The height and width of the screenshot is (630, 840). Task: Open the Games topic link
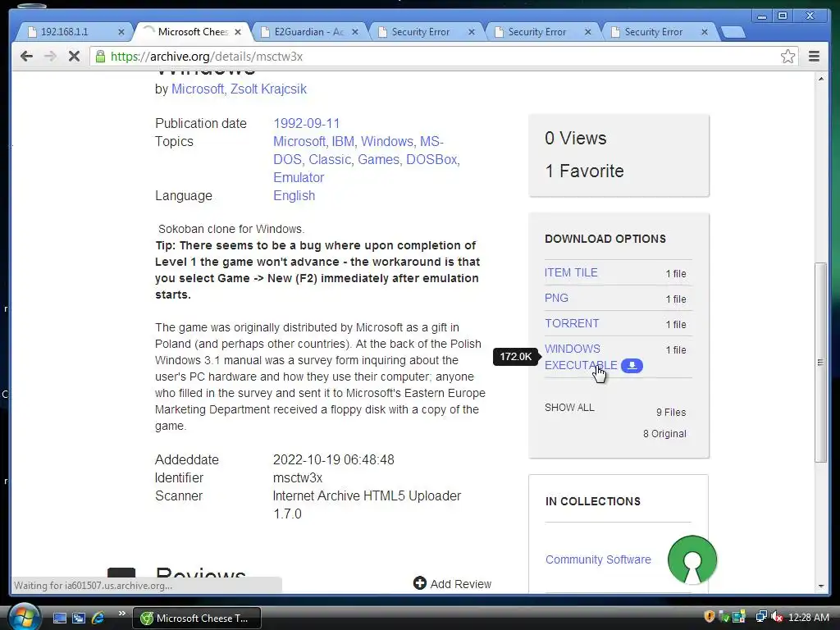coord(379,160)
